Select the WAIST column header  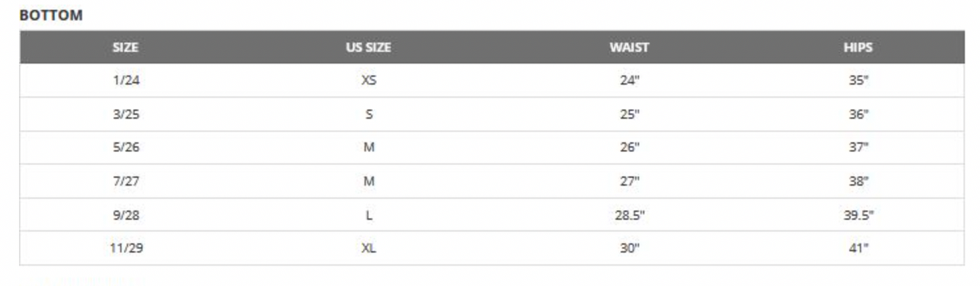coord(629,47)
